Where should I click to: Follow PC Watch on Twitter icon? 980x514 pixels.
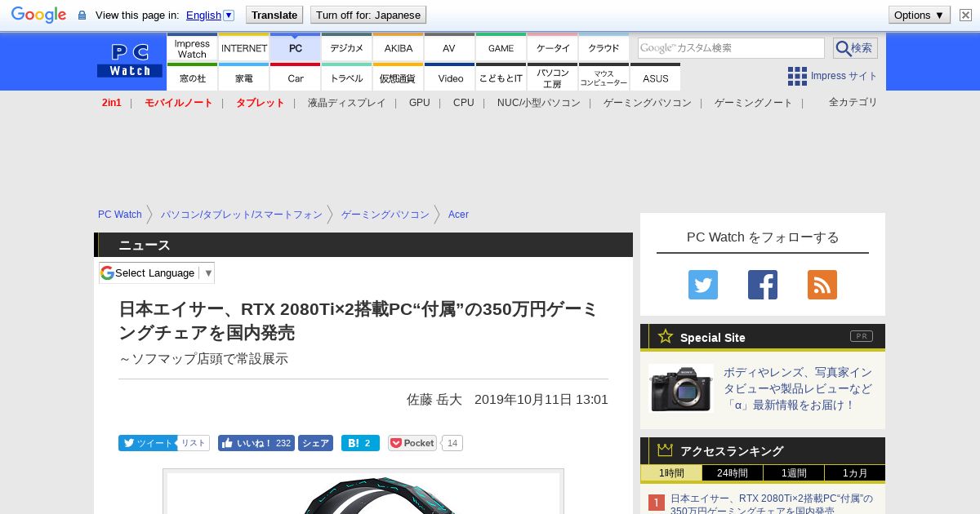tap(703, 285)
